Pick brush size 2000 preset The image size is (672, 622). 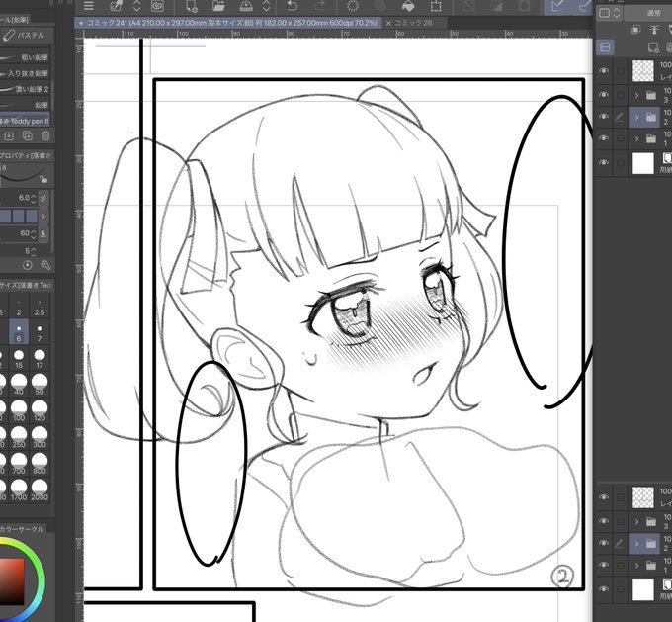[x=40, y=489]
